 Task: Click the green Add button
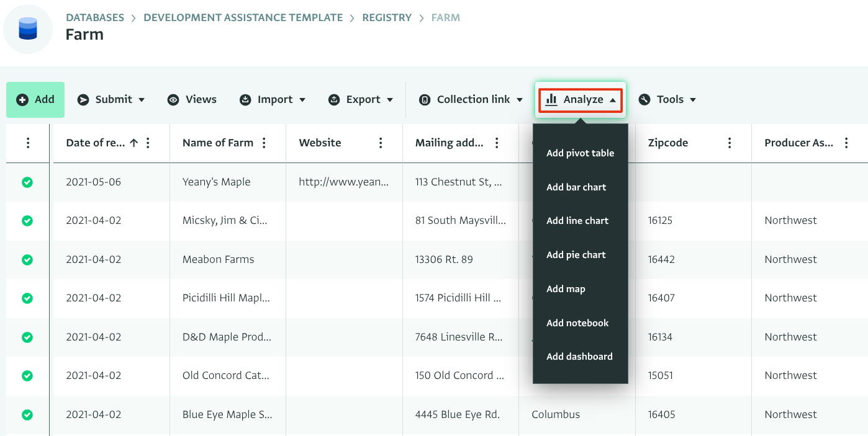pyautogui.click(x=35, y=99)
